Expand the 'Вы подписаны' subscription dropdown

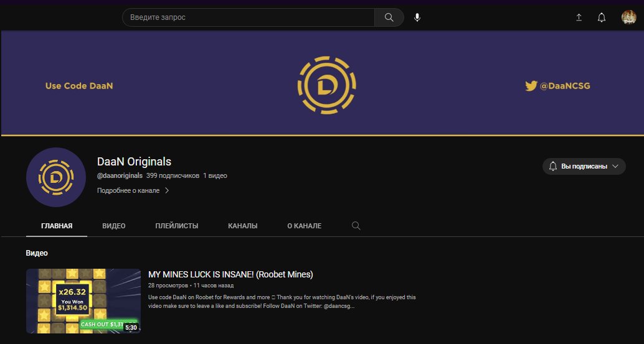pyautogui.click(x=584, y=166)
